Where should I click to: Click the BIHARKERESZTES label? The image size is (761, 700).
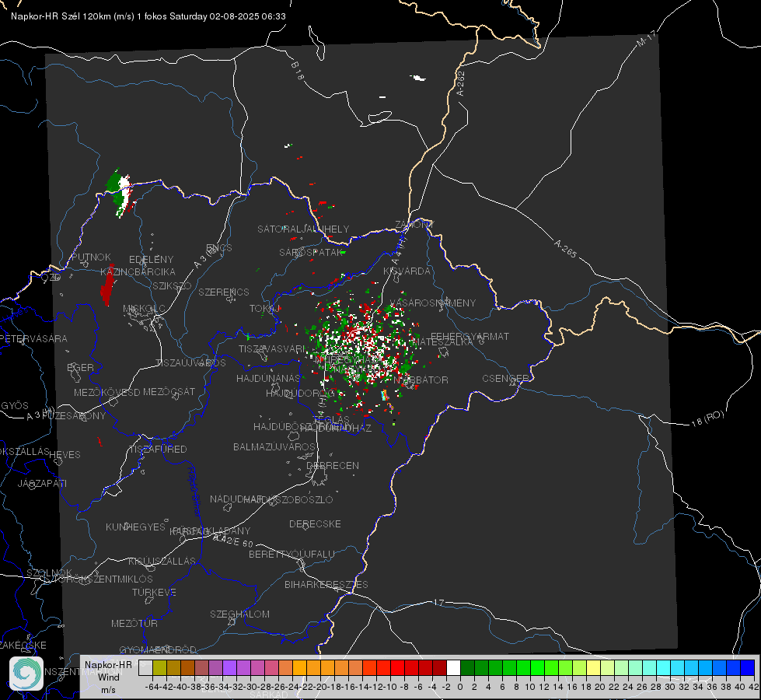click(x=326, y=584)
